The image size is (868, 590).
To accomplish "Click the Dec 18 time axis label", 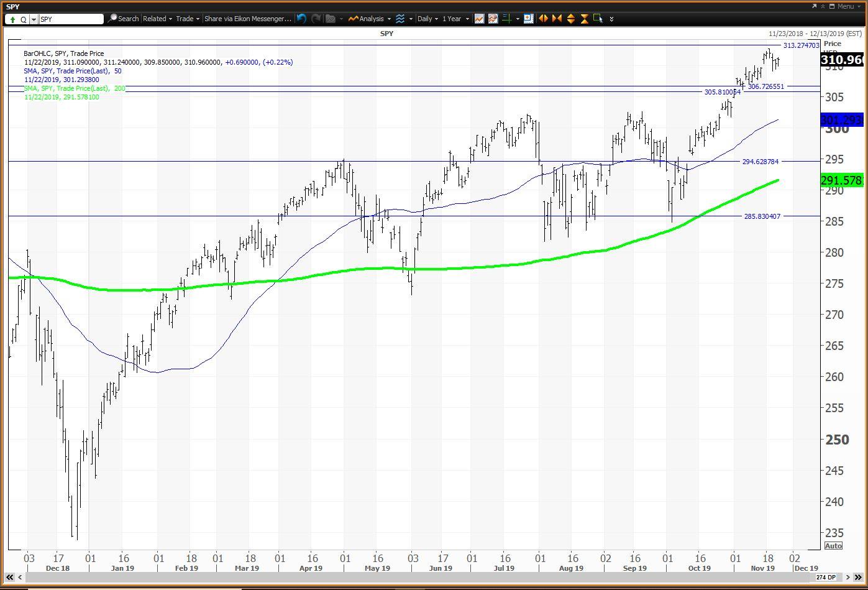I will (57, 568).
